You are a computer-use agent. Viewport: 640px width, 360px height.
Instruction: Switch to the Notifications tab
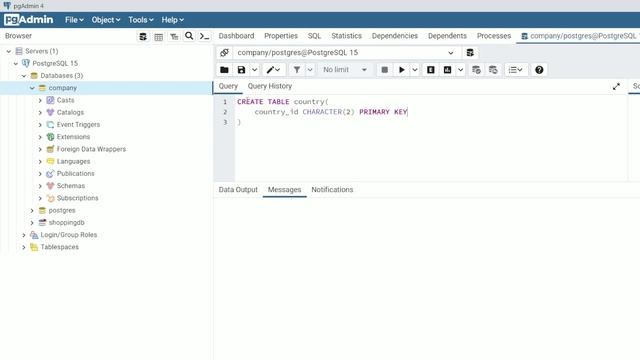pyautogui.click(x=332, y=190)
